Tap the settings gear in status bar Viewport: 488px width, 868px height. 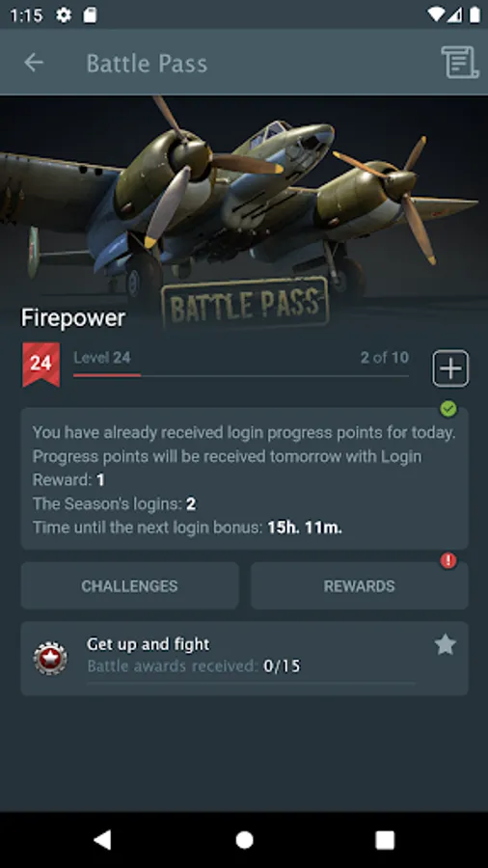tap(64, 14)
